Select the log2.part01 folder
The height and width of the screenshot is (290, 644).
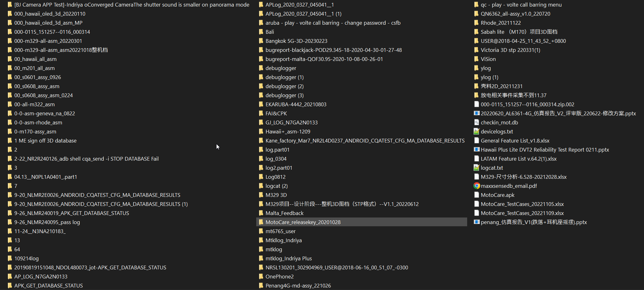pos(279,168)
